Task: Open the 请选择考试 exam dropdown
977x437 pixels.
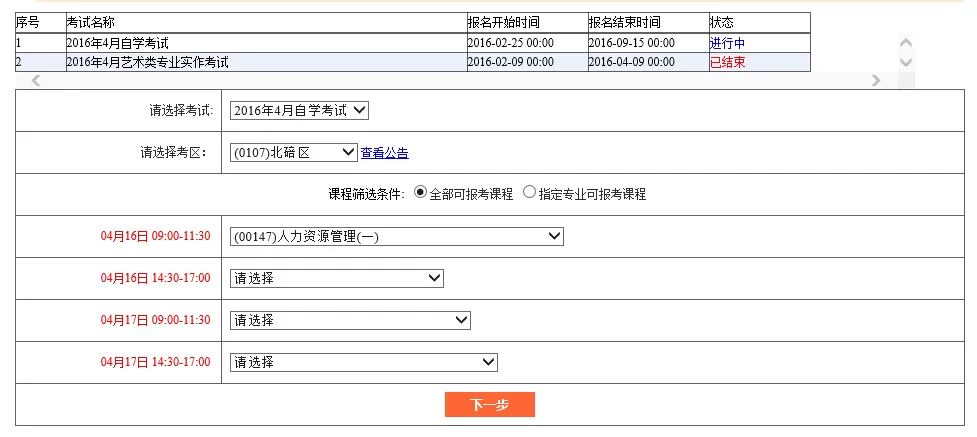Action: coord(299,111)
